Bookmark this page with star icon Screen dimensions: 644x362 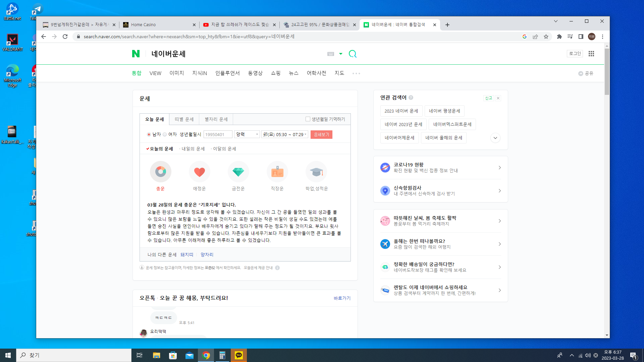click(x=546, y=37)
